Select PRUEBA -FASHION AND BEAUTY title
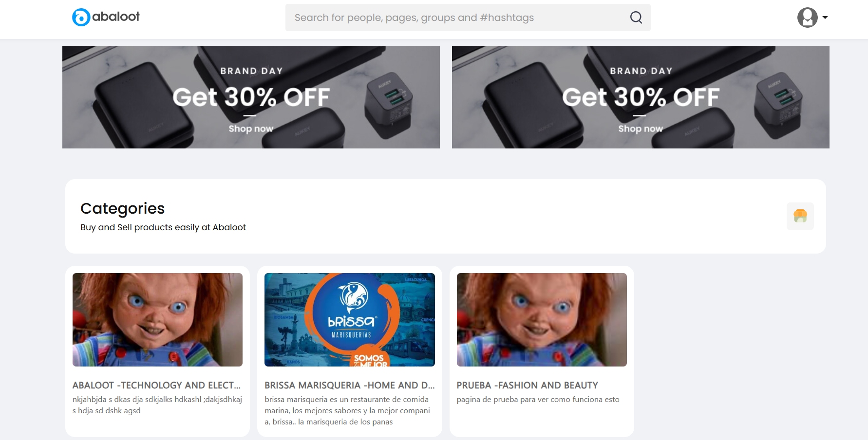The width and height of the screenshot is (868, 440). (528, 385)
